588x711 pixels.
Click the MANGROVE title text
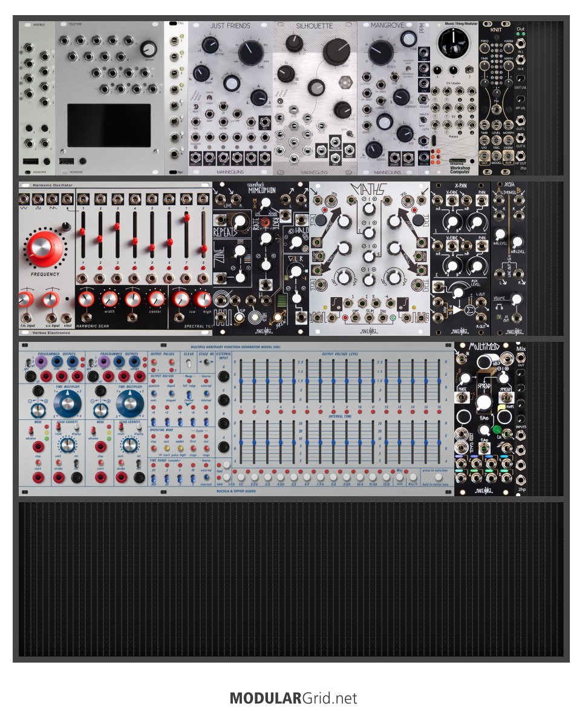pyautogui.click(x=388, y=25)
